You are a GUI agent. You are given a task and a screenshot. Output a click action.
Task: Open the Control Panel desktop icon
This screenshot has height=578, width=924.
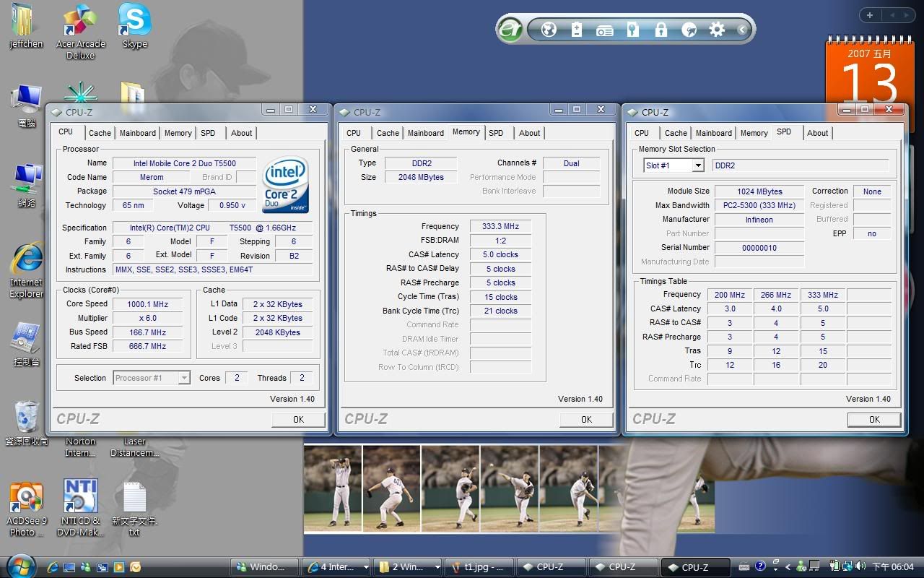pyautogui.click(x=27, y=345)
